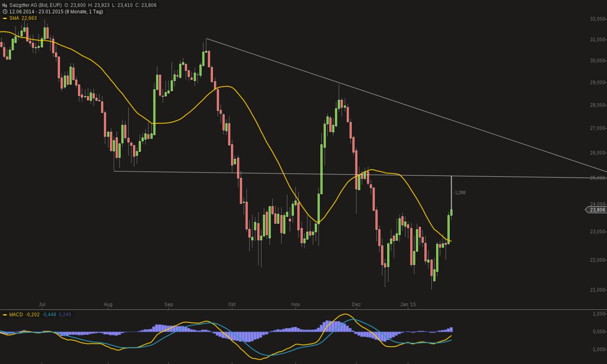Click the 23,000 price axis label
Screen dimensions: 607x364
(597, 232)
